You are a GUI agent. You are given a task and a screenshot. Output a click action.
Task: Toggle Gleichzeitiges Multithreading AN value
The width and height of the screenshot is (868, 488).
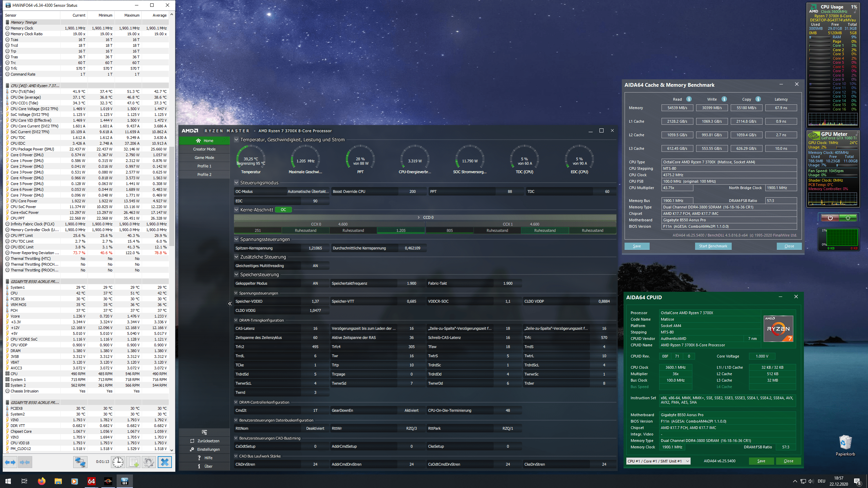(315, 266)
